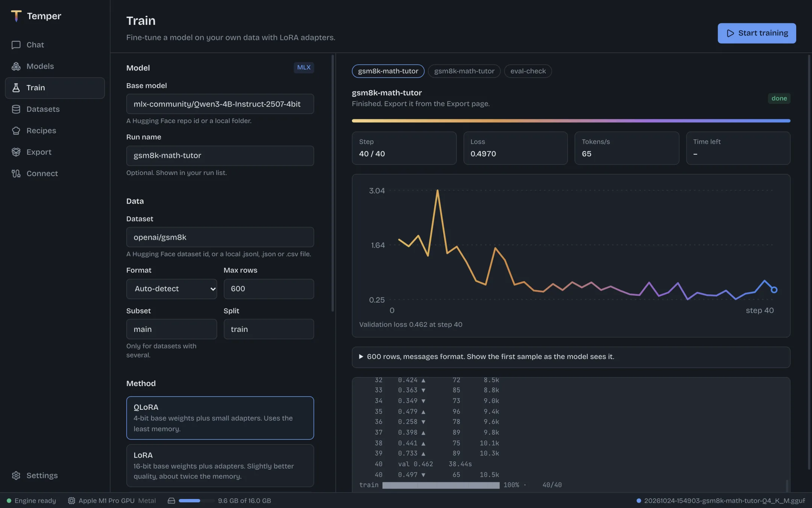This screenshot has width=812, height=508.
Task: Click the blue dot beside the gguf filename
Action: point(638,500)
